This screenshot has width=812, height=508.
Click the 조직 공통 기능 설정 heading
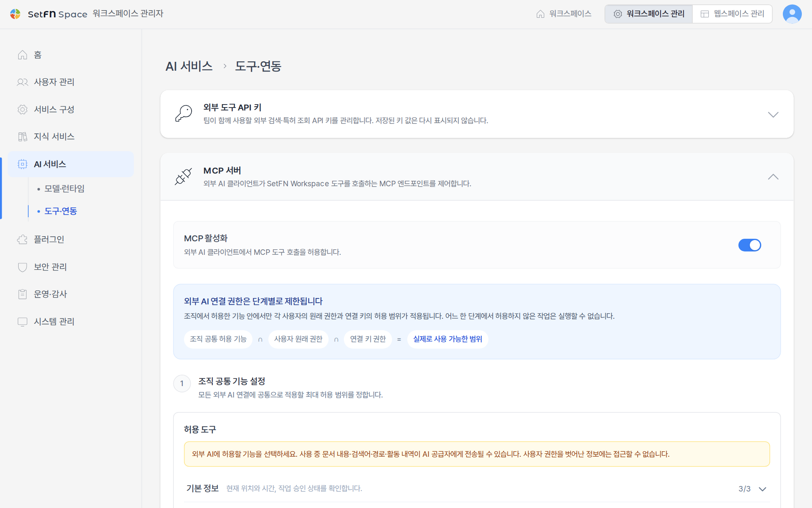tap(232, 381)
